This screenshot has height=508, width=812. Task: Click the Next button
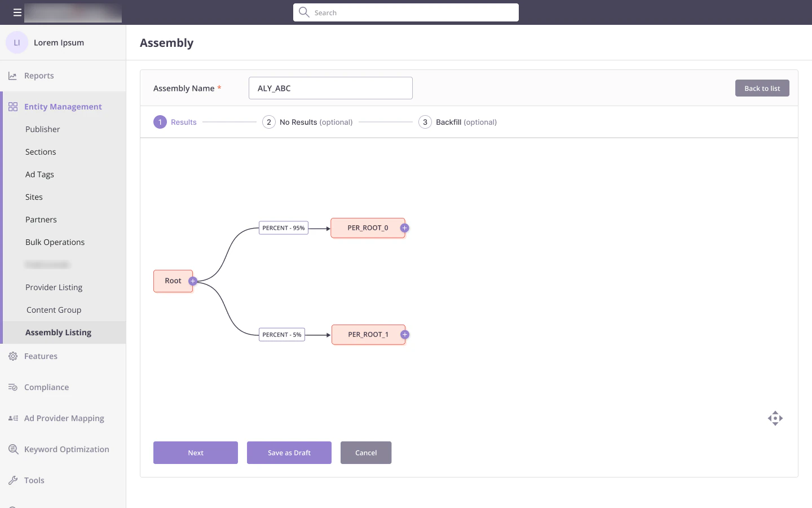click(x=196, y=453)
